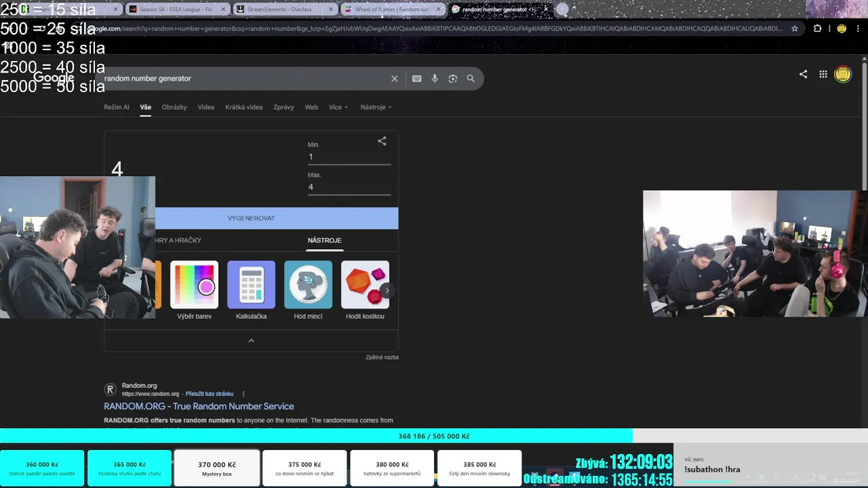Click the left webcam overlay feed
This screenshot has width=868, height=488.
(x=77, y=247)
